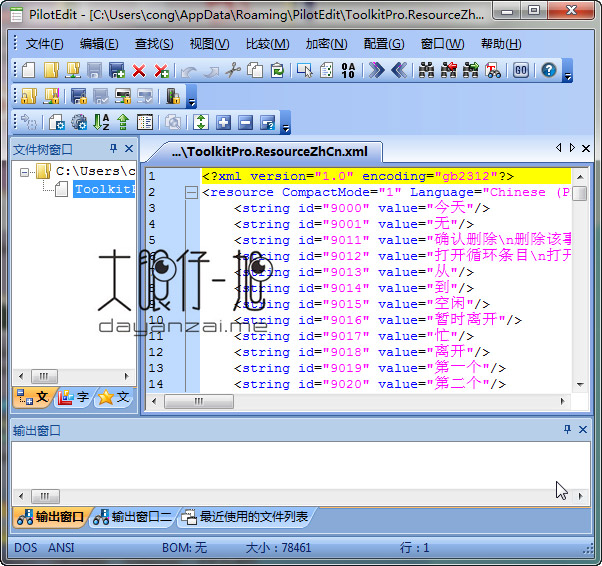Click the open encrypted FTP file icon
The image size is (602, 566).
point(51,96)
